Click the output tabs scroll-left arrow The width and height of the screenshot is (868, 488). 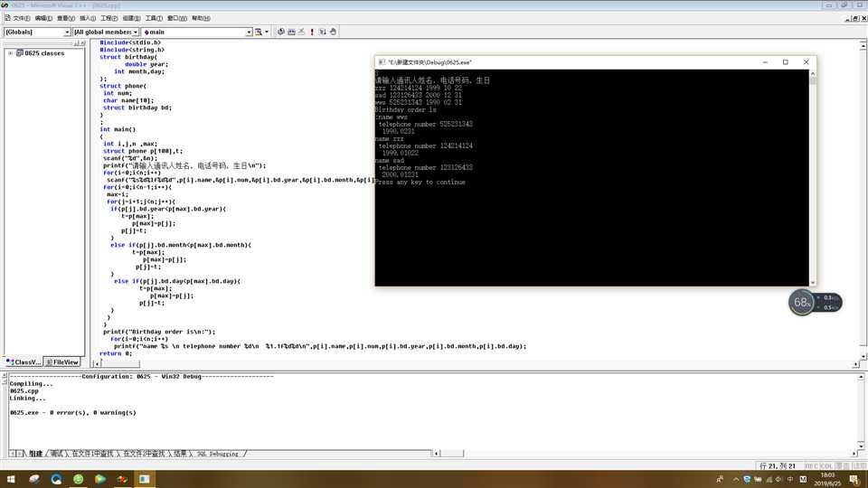12,454
